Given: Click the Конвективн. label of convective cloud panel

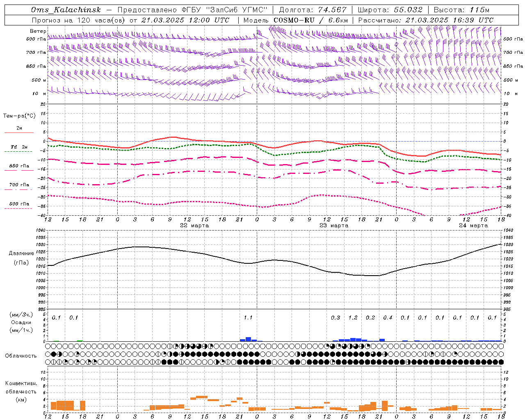Looking at the screenshot, I should [x=21, y=384].
